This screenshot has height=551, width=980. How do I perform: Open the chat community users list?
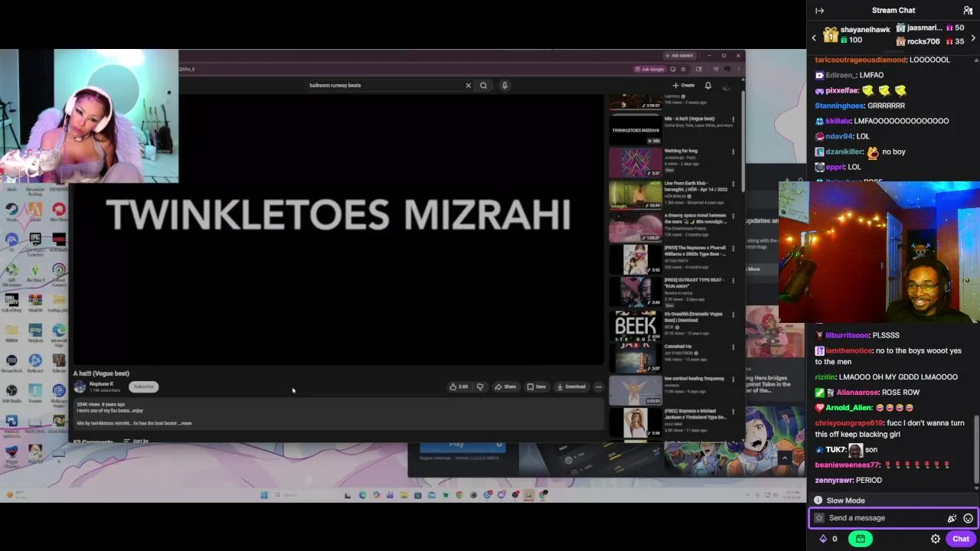coord(968,10)
